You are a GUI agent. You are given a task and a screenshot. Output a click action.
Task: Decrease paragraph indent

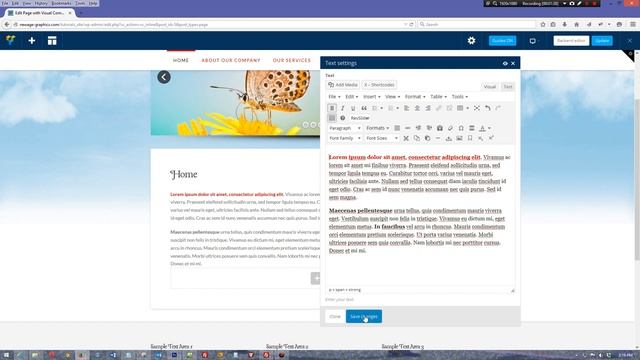click(x=418, y=128)
